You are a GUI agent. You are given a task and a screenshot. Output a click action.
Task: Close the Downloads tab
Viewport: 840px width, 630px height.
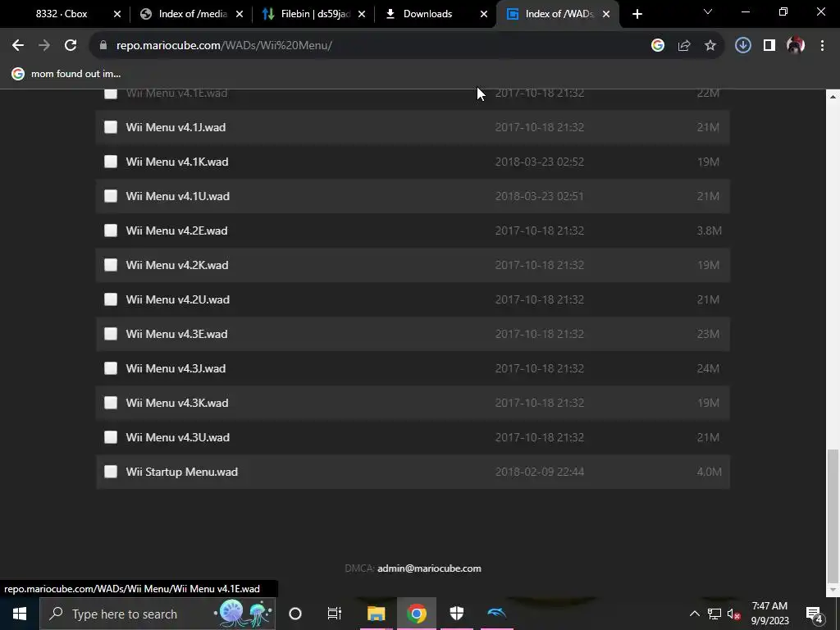coord(484,15)
